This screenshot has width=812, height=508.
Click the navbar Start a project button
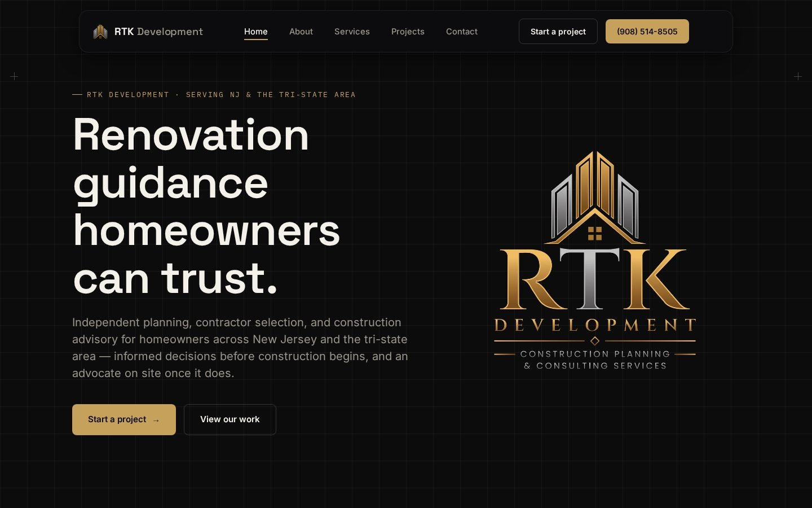coord(558,32)
